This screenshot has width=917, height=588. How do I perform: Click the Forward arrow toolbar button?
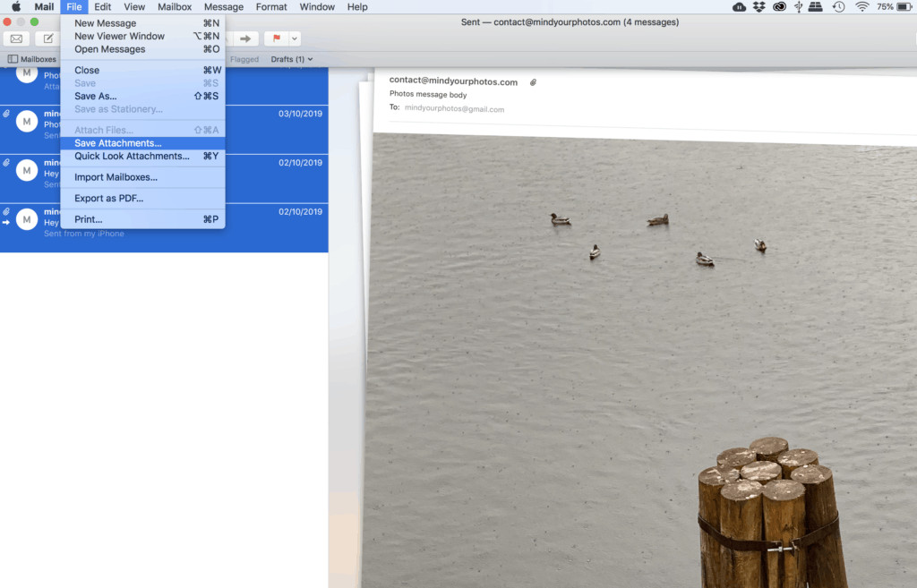[245, 38]
